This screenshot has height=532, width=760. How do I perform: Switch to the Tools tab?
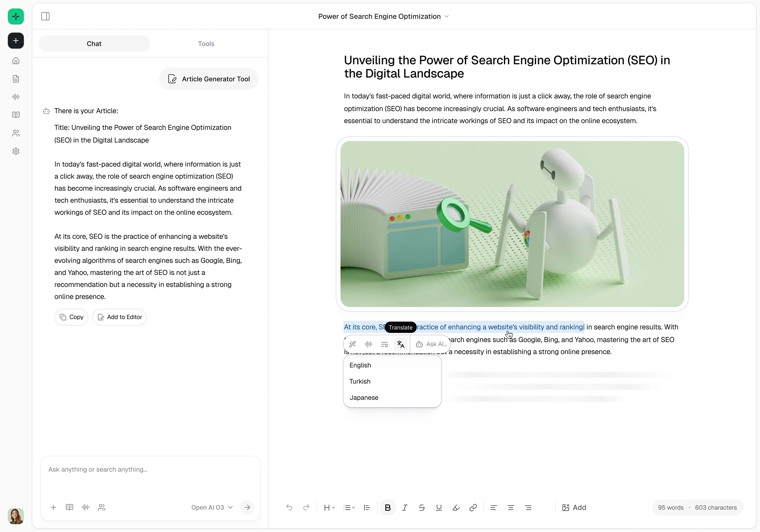(x=206, y=44)
